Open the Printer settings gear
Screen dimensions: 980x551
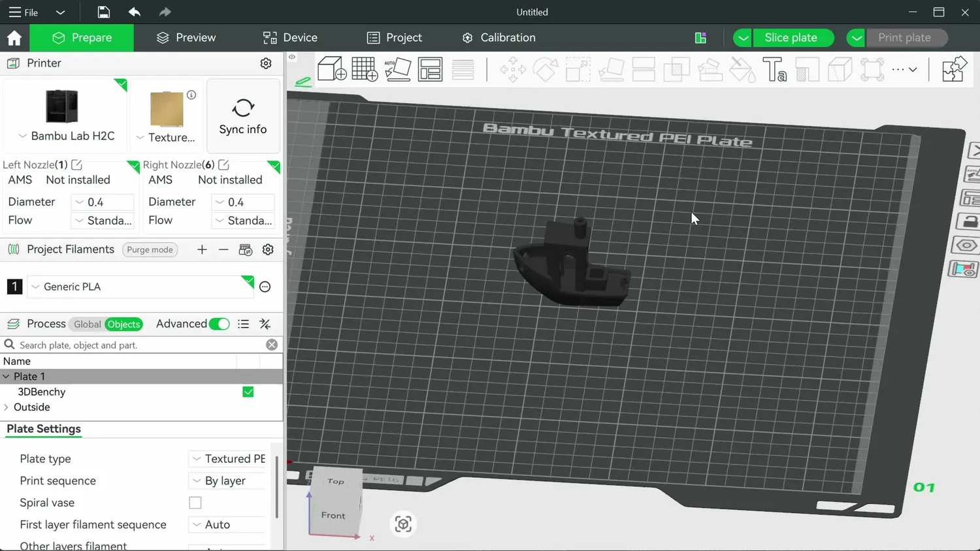[266, 63]
